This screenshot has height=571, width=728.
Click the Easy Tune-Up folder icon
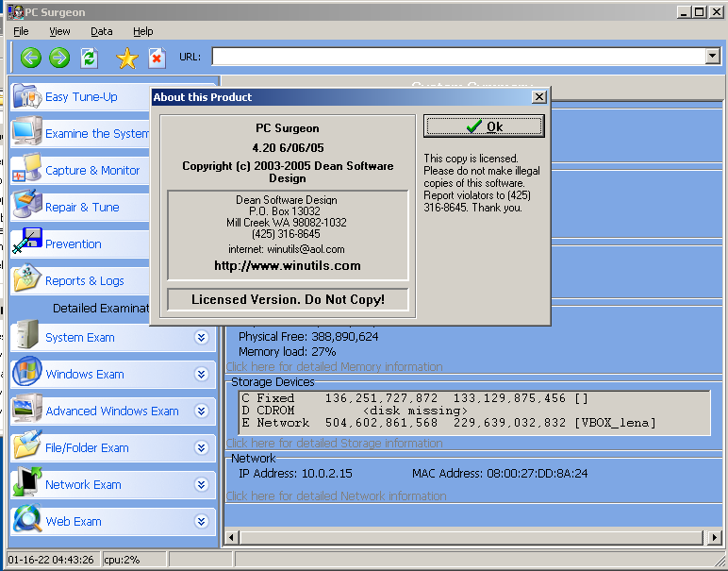27,96
